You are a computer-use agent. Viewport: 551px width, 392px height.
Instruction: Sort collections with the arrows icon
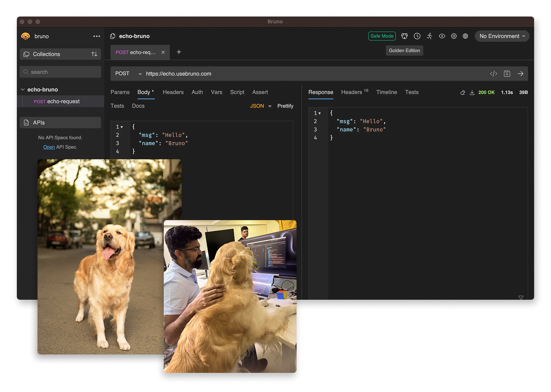click(x=94, y=54)
